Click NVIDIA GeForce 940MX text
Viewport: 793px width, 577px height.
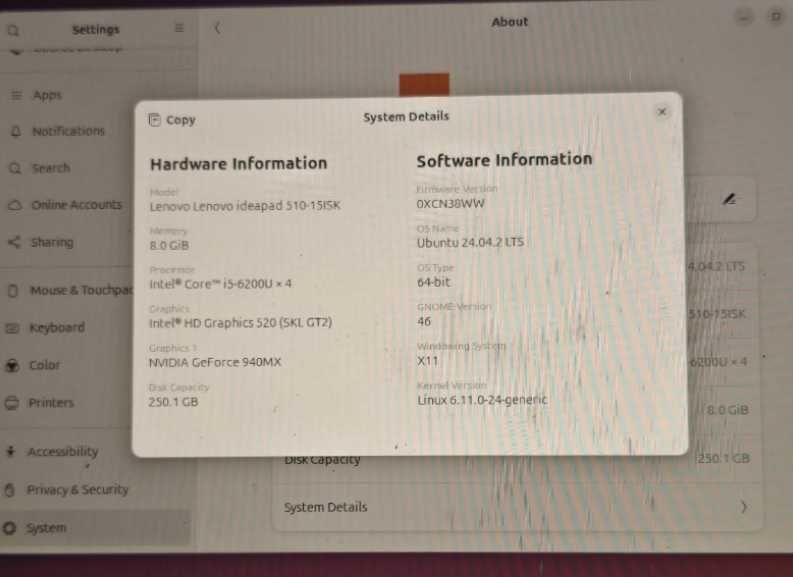point(214,362)
